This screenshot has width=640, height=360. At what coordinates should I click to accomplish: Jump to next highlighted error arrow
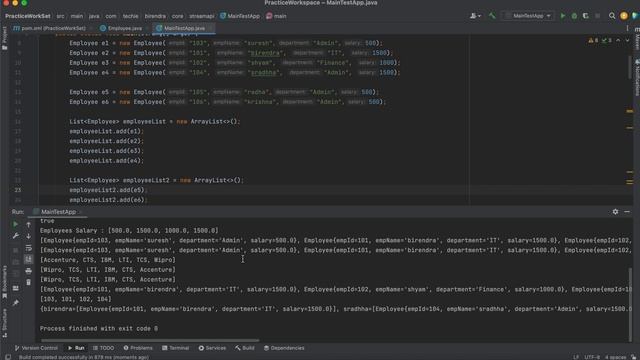[x=627, y=40]
